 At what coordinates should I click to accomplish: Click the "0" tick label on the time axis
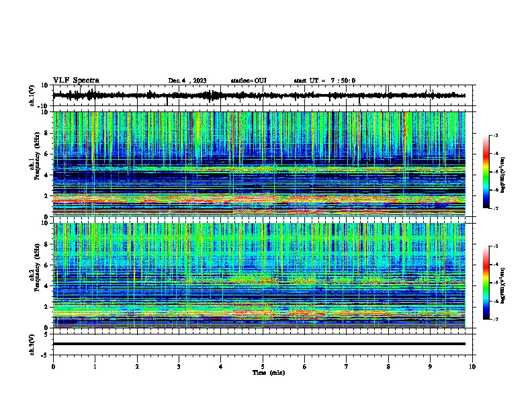(x=53, y=367)
